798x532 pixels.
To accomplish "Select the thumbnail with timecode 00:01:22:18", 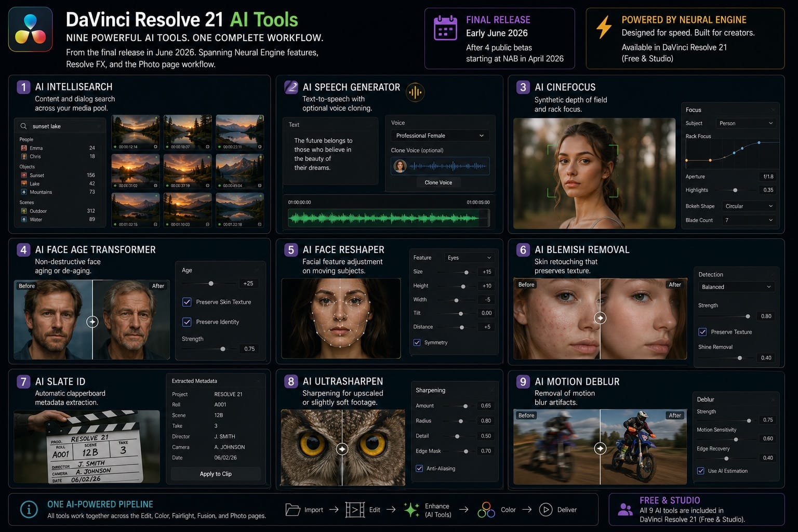I will point(240,210).
